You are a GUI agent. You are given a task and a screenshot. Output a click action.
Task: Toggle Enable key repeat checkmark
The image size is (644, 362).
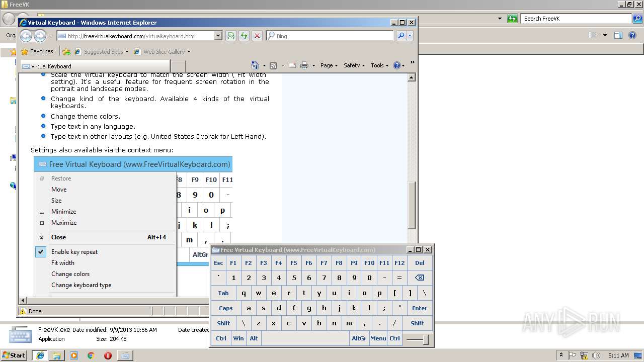[x=41, y=252]
